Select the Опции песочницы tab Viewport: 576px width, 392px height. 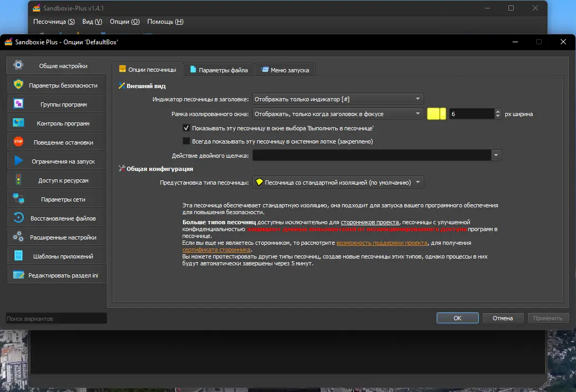point(148,69)
